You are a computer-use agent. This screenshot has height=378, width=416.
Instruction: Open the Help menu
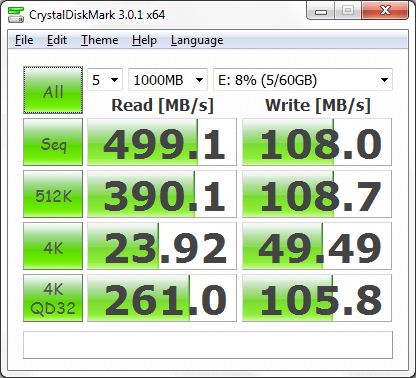click(144, 40)
